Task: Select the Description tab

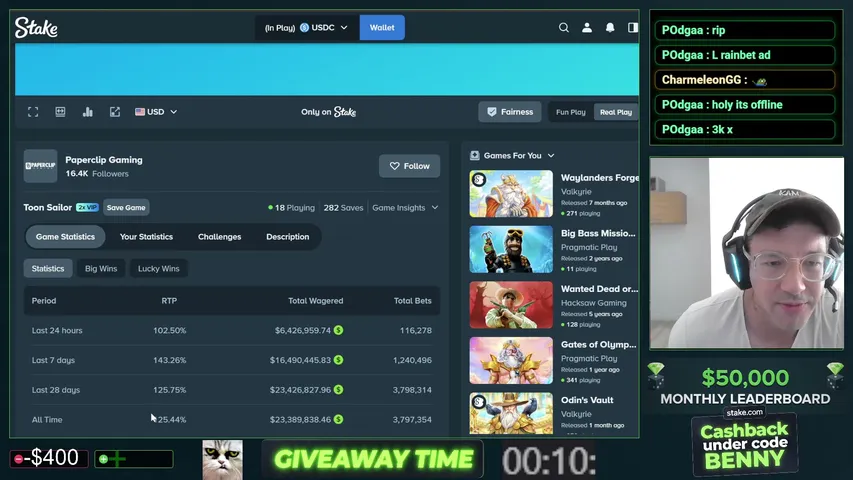Action: click(288, 237)
